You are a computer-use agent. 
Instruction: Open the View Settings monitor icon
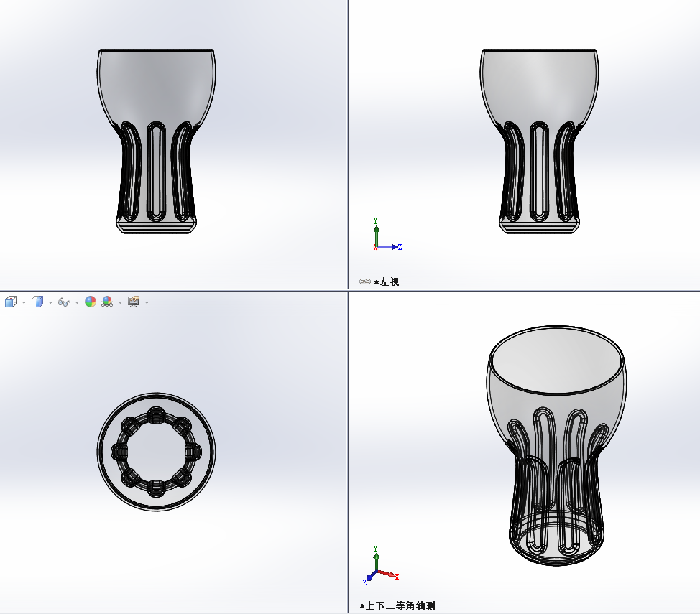(134, 302)
